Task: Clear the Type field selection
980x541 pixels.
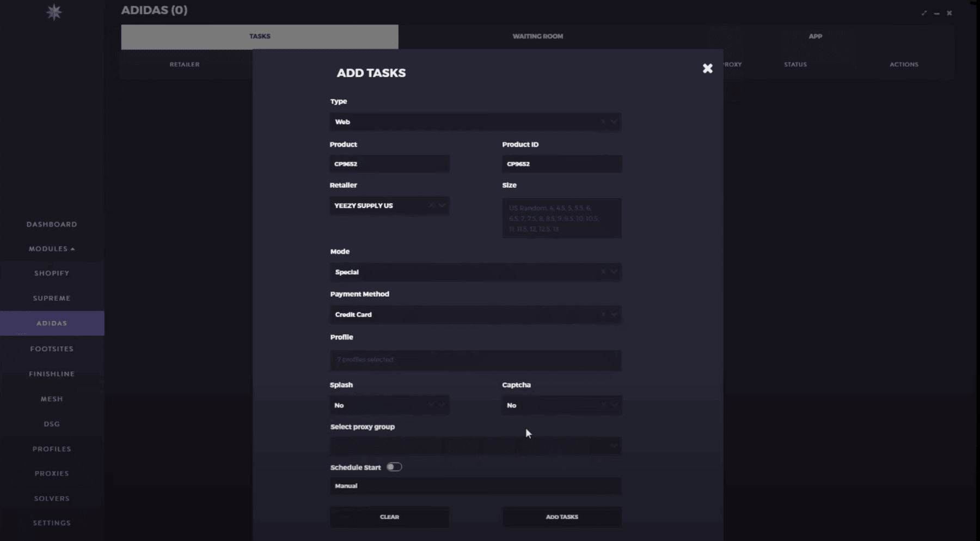Action: click(x=603, y=121)
